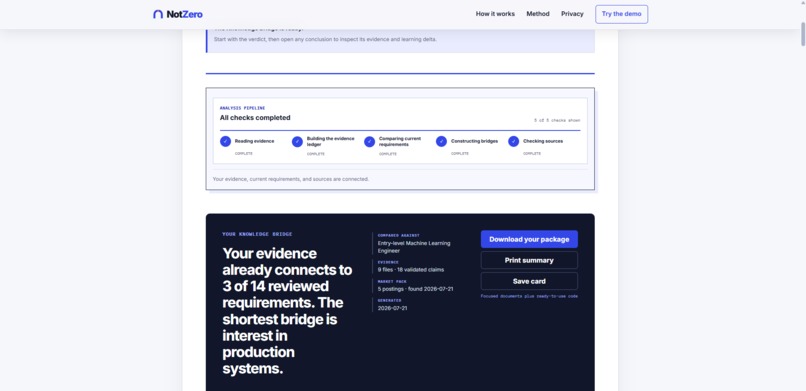Click the Building the evidence ledger check icon
Image resolution: width=806 pixels, height=391 pixels.
(x=297, y=141)
